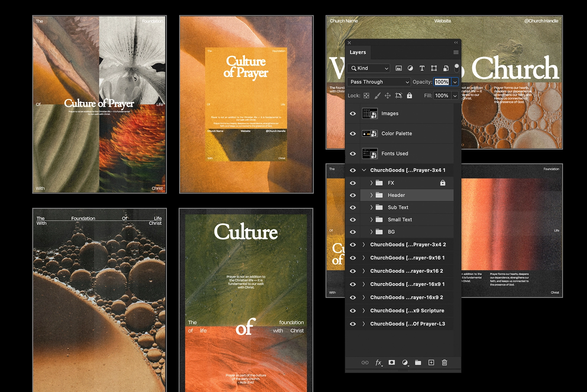Select the Fonts Used layer name

point(395,154)
